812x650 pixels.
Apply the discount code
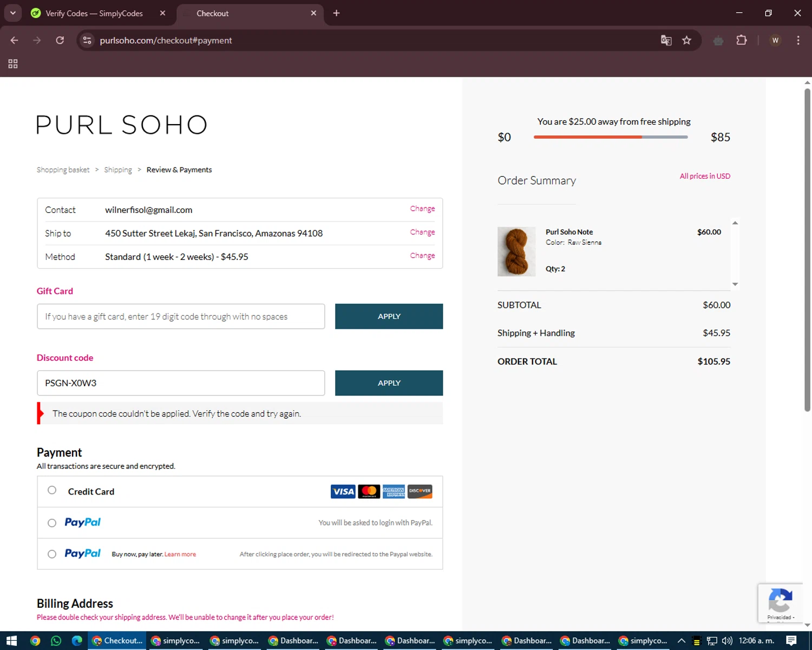click(x=389, y=383)
